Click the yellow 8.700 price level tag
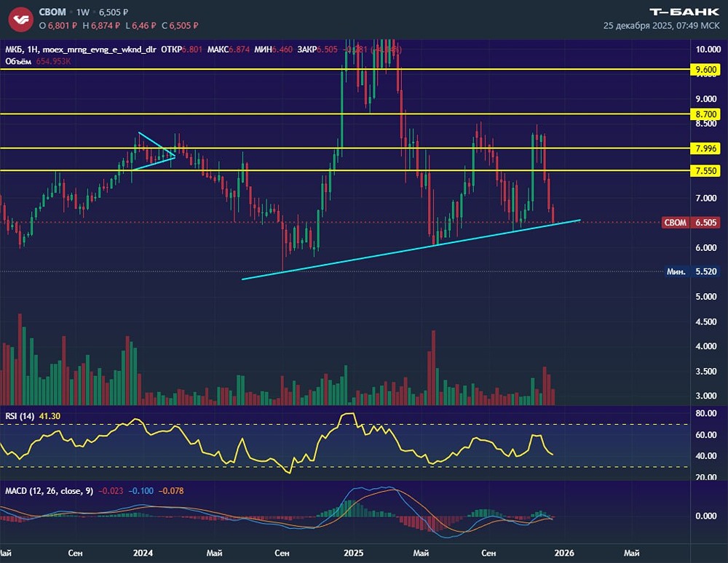 click(705, 114)
